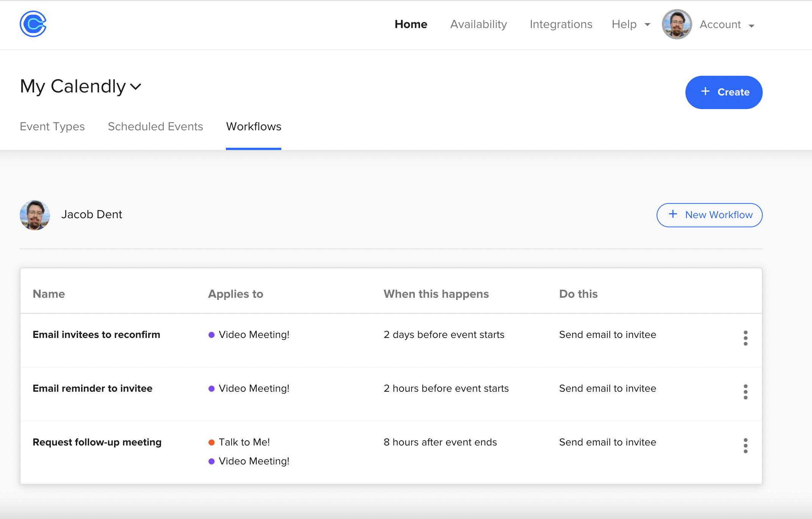Open the Account menu label
This screenshot has height=519, width=812.
click(x=720, y=24)
